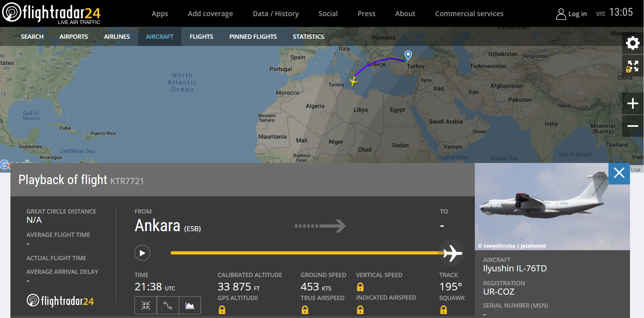Open the Apps menu
The height and width of the screenshot is (318, 644).
pos(160,14)
